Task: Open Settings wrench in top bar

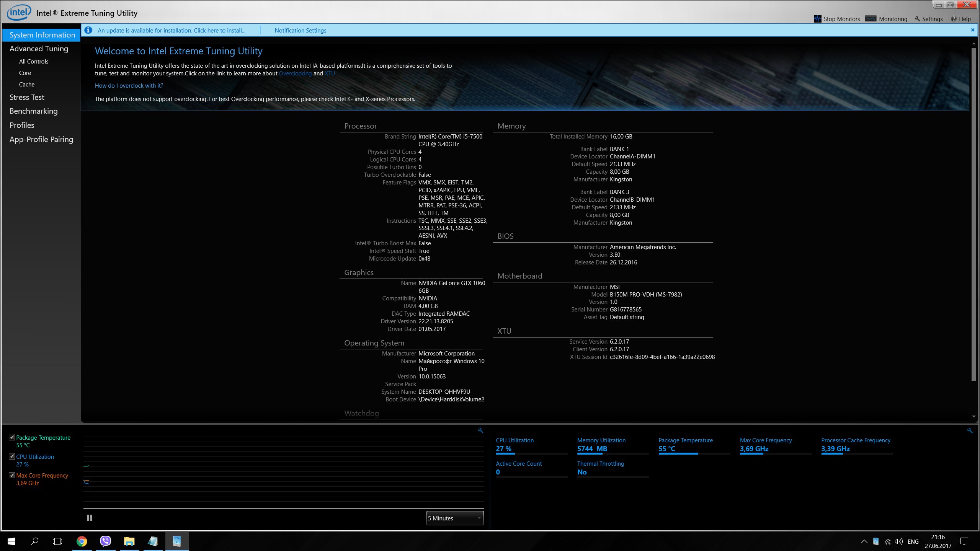Action: pos(917,19)
